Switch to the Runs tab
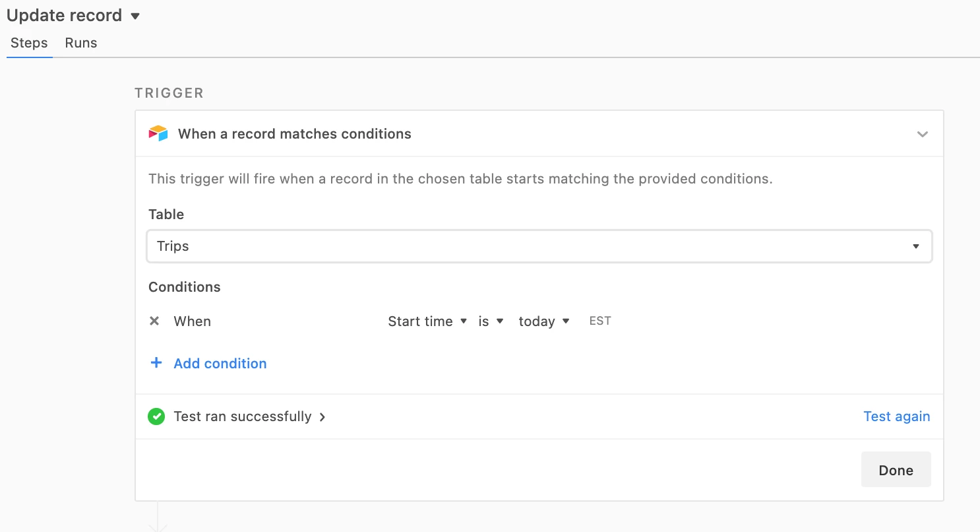This screenshot has height=532, width=980. 81,43
